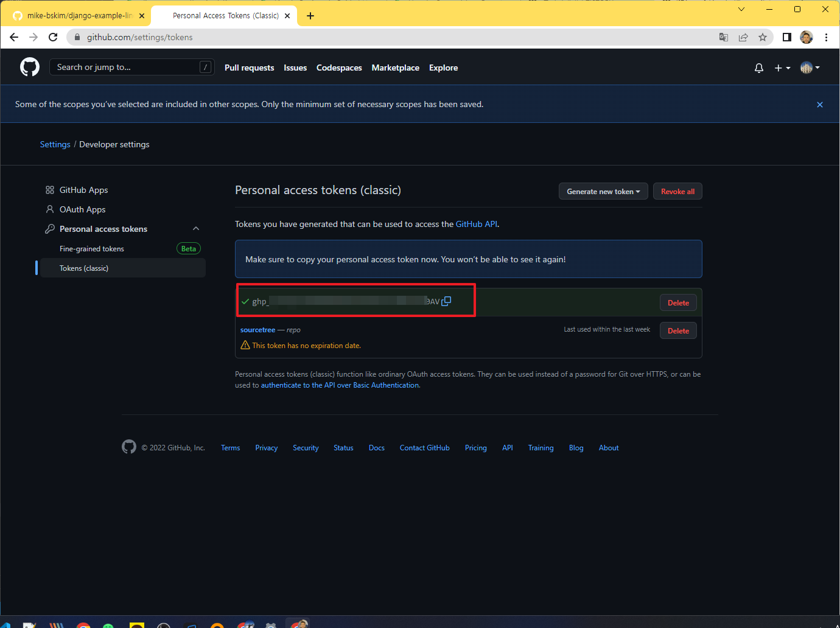Viewport: 840px width, 628px height.
Task: Open the sourcetree token link
Action: (257, 330)
